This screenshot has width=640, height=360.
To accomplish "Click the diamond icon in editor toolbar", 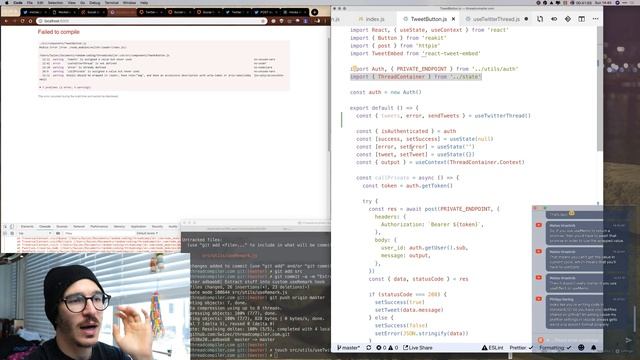I will tap(568, 19).
